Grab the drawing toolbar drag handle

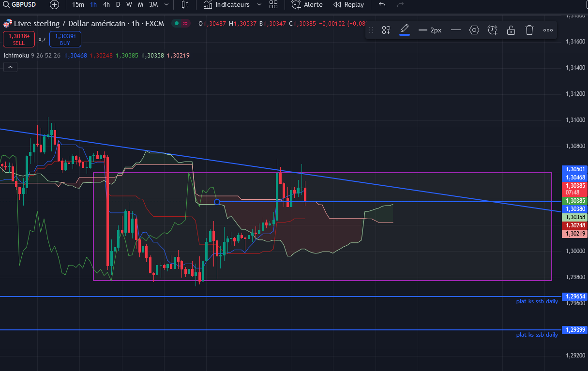[x=371, y=30]
